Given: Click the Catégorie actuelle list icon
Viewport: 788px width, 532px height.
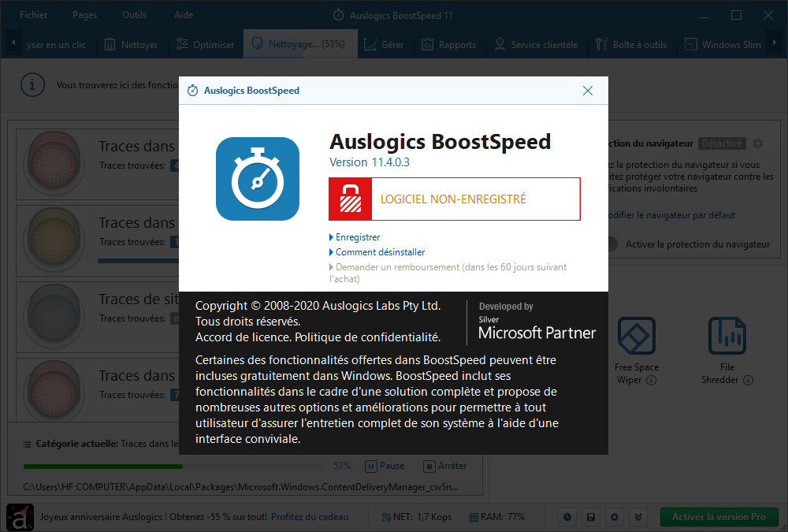Looking at the screenshot, I should 27,444.
